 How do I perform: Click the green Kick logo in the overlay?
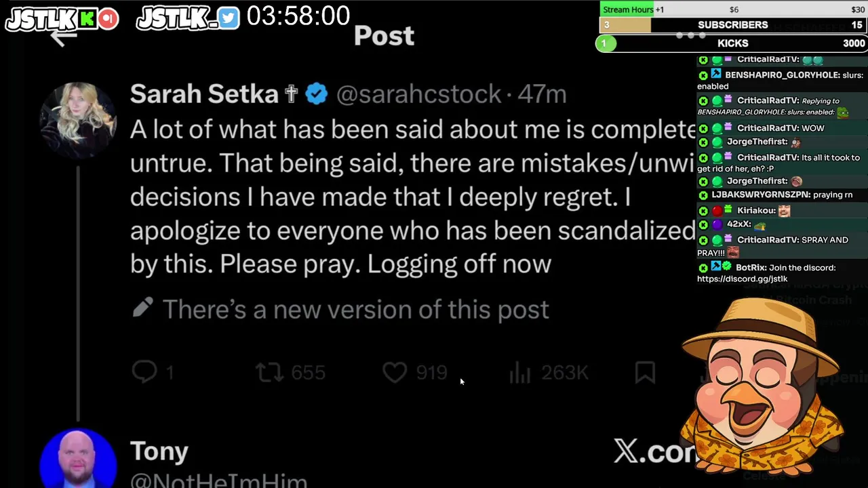coord(88,19)
